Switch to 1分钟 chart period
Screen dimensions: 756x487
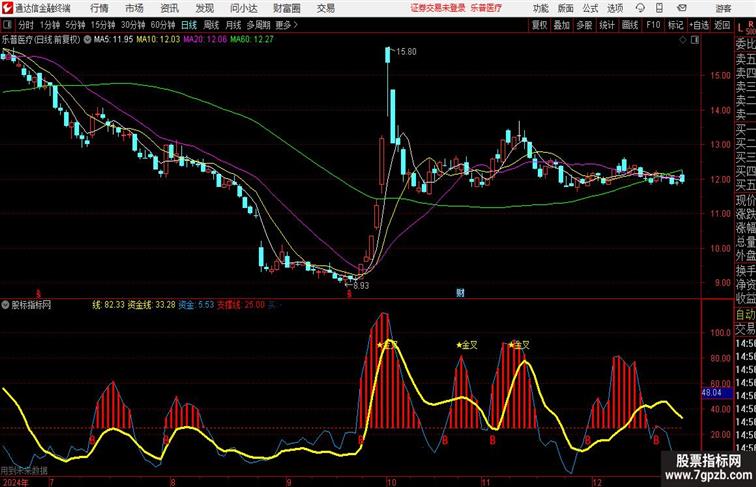[50, 25]
